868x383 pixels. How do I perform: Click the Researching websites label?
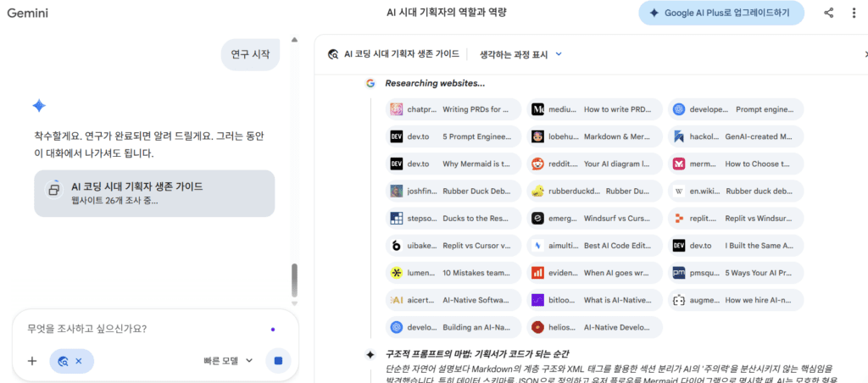435,84
